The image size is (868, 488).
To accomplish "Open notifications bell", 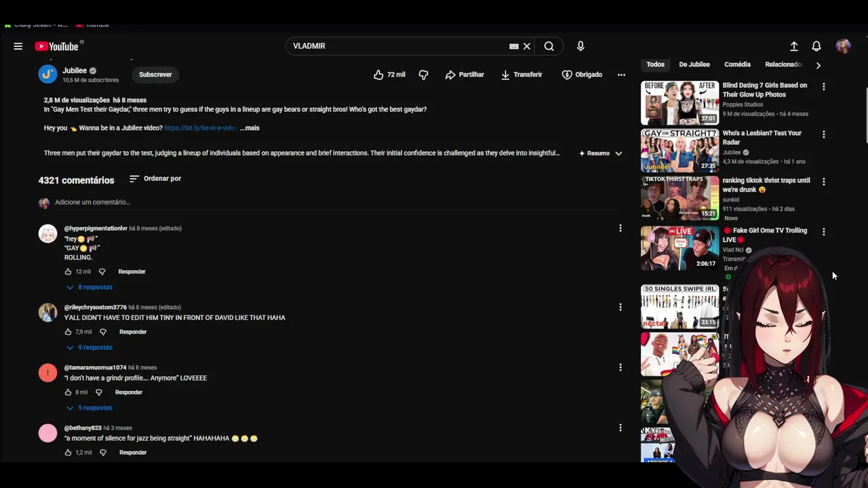I will tap(816, 46).
